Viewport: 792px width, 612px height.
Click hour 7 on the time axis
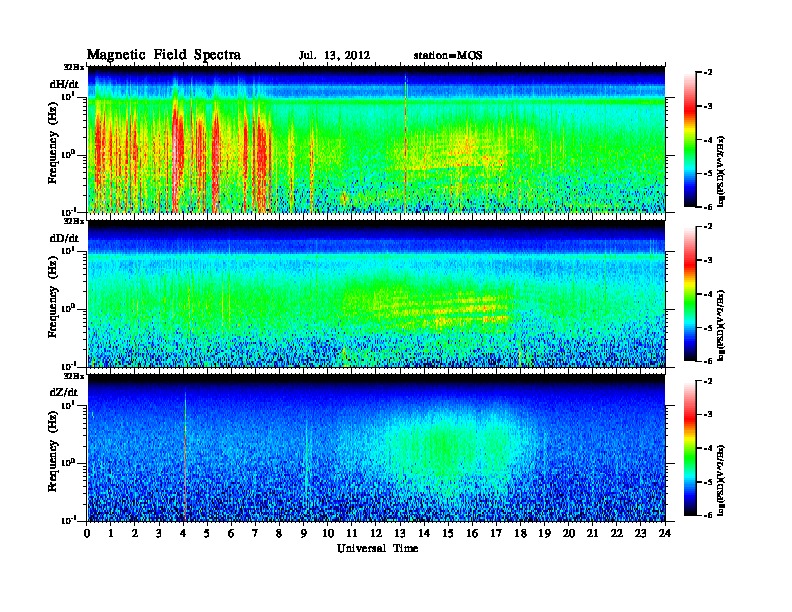point(255,534)
